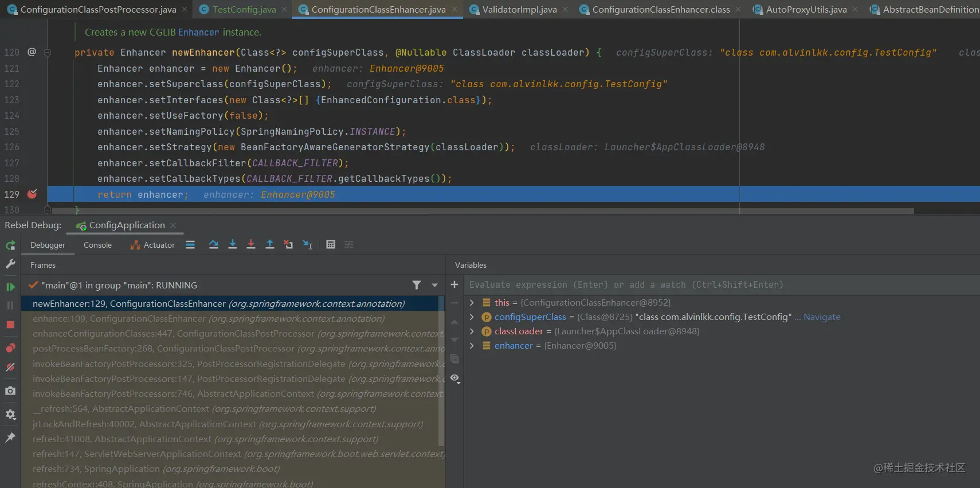Open View Breakpoints with red circles icon

pos(10,348)
